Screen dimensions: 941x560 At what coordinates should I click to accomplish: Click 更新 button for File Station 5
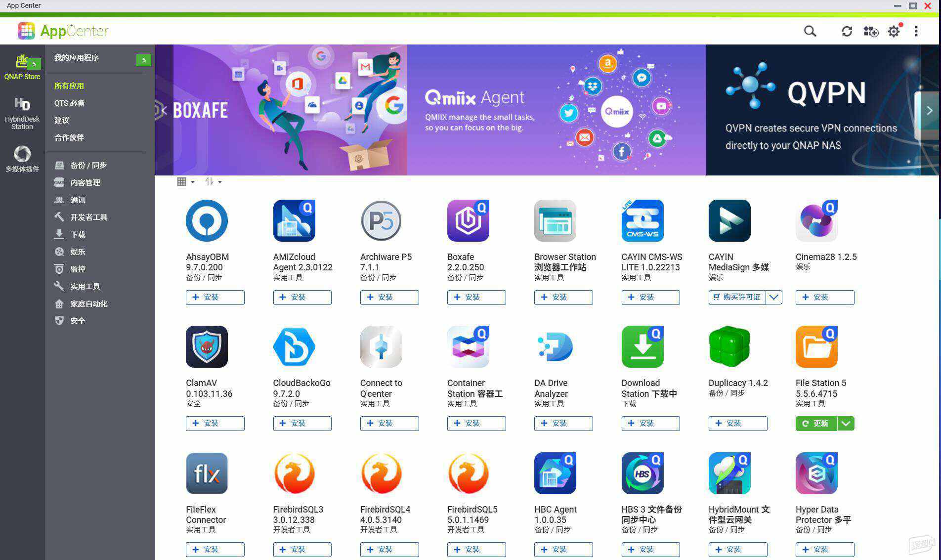[816, 424]
